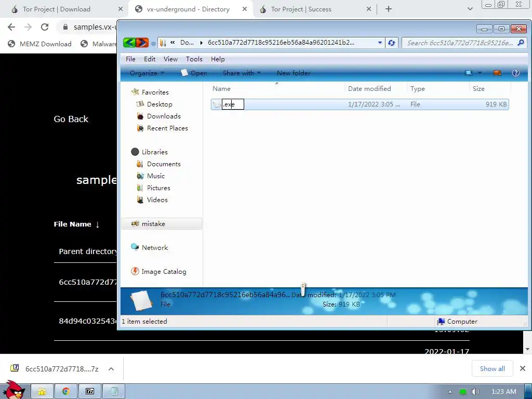Open the 84d94c032543 file link
Viewport: 532px width, 399px height.
coord(87,321)
